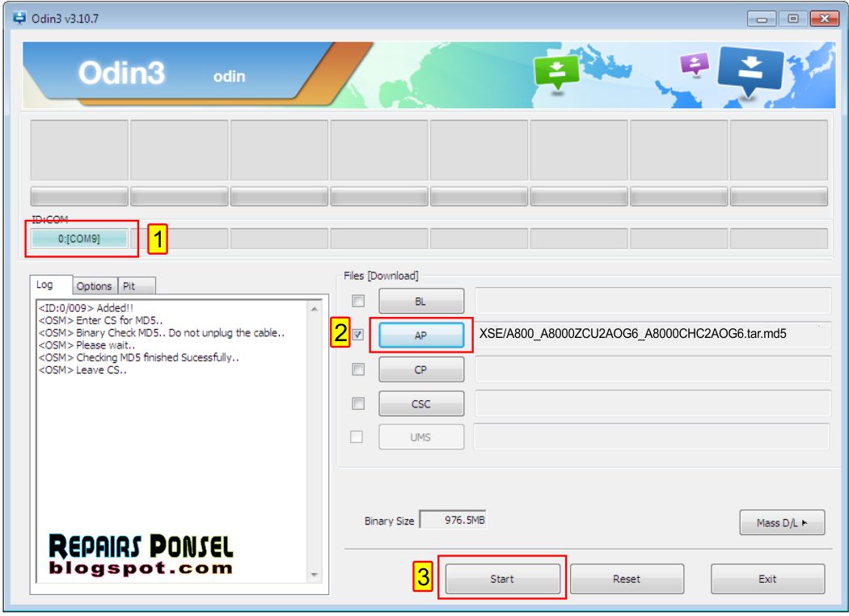849x616 pixels.
Task: Close the Odin3 window
Action: pyautogui.click(x=825, y=19)
